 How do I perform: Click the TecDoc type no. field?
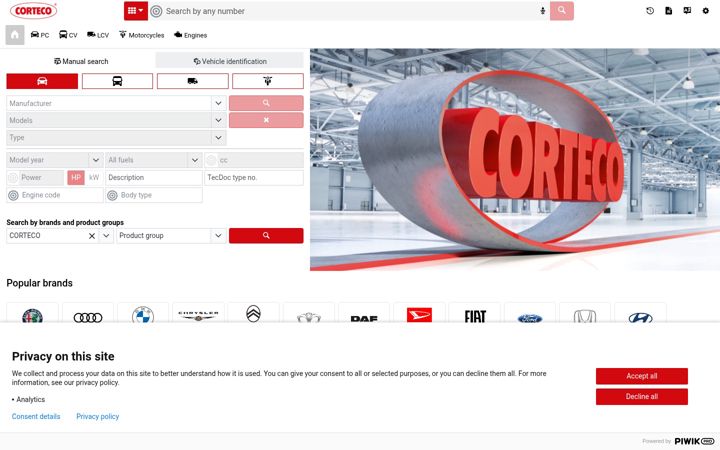coord(254,177)
